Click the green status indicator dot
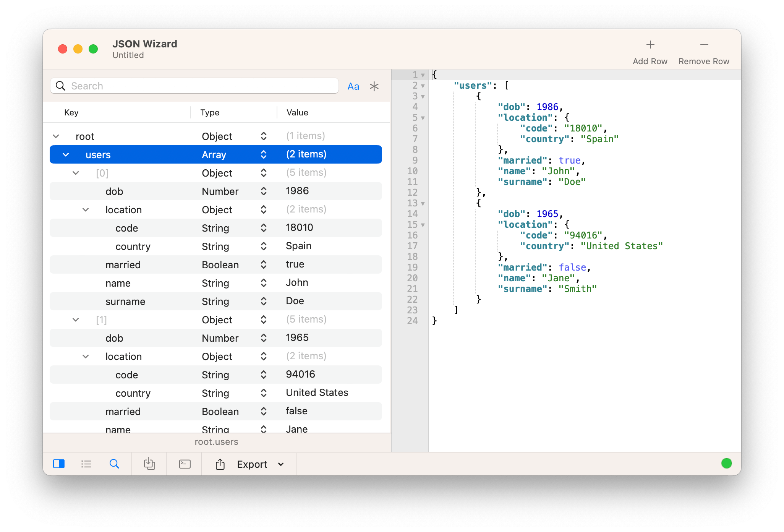The width and height of the screenshot is (784, 532). click(726, 463)
